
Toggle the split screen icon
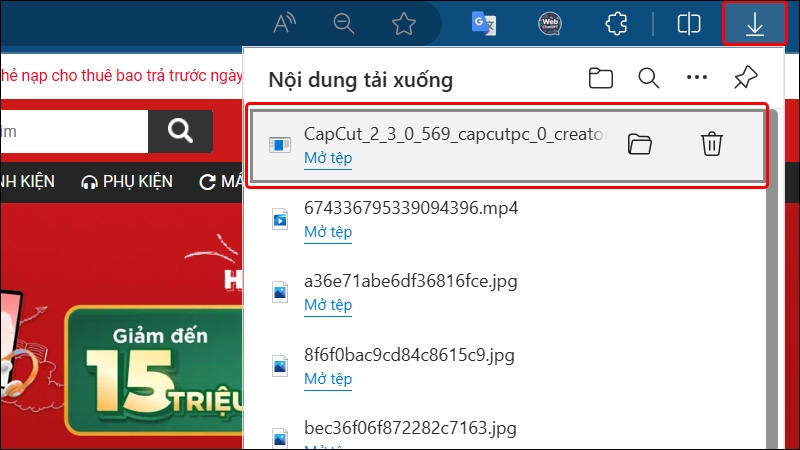pos(688,23)
